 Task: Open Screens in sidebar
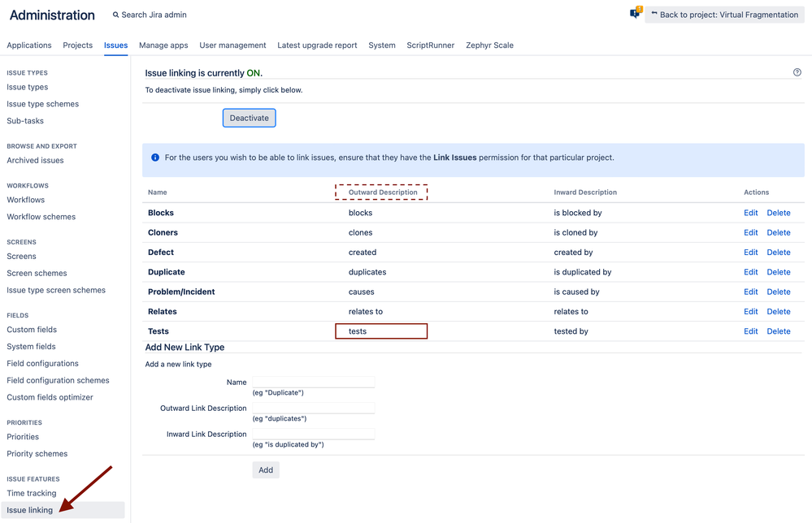21,256
